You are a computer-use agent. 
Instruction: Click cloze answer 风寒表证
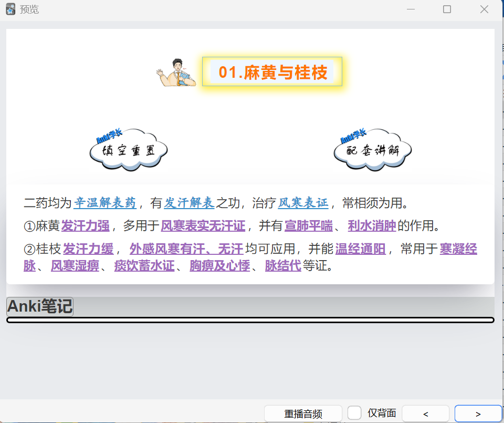pyautogui.click(x=303, y=203)
